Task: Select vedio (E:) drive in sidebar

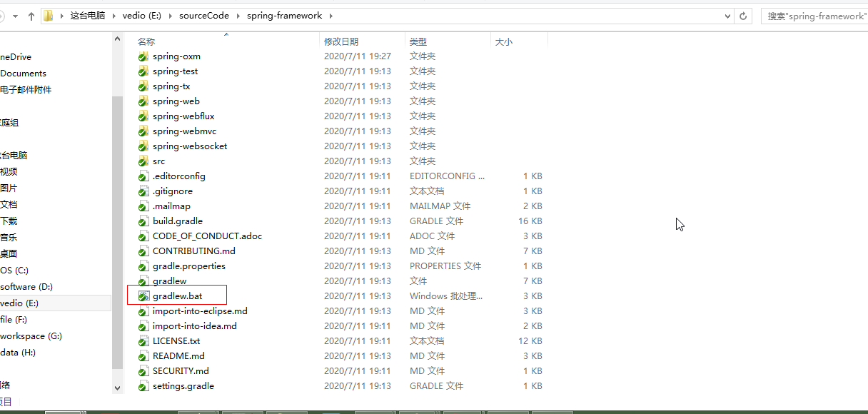Action: pos(19,303)
